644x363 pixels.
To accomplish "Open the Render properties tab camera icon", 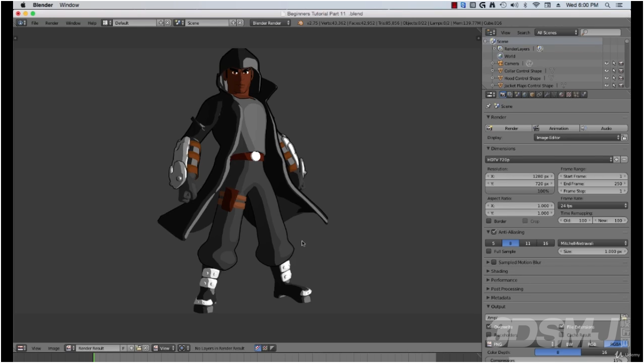I will (503, 95).
